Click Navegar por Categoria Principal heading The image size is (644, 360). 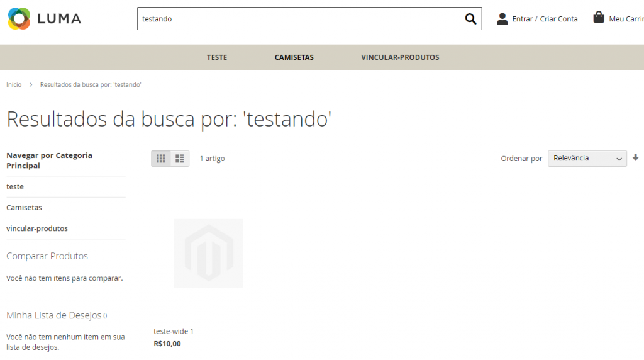pos(49,160)
